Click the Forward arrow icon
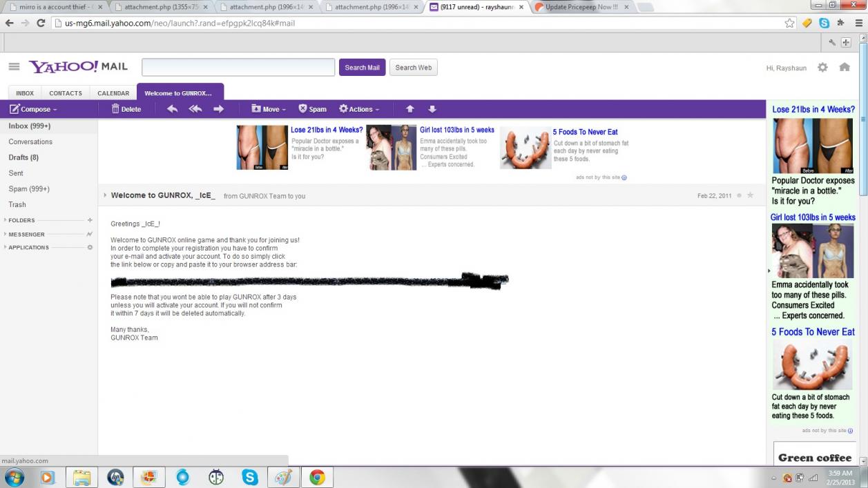This screenshot has width=868, height=488. coord(219,109)
